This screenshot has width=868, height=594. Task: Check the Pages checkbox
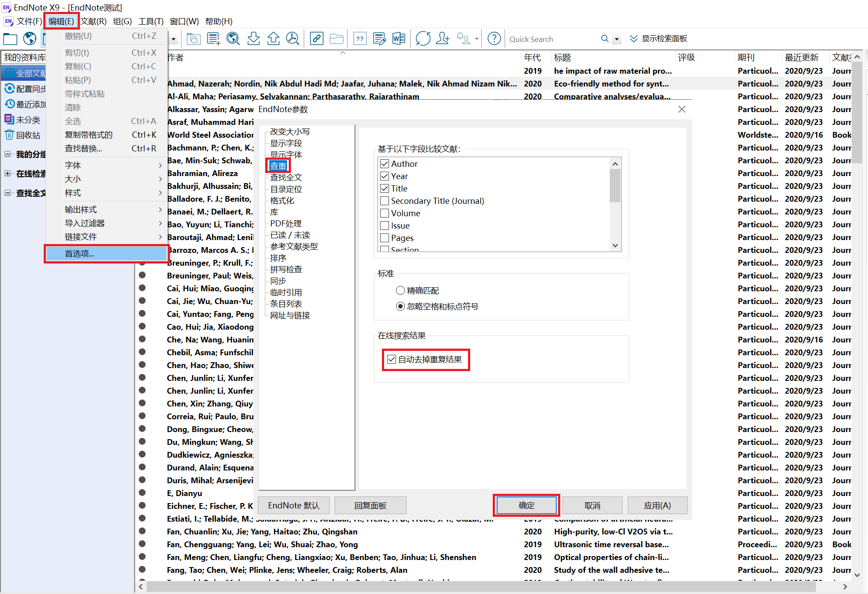[385, 238]
